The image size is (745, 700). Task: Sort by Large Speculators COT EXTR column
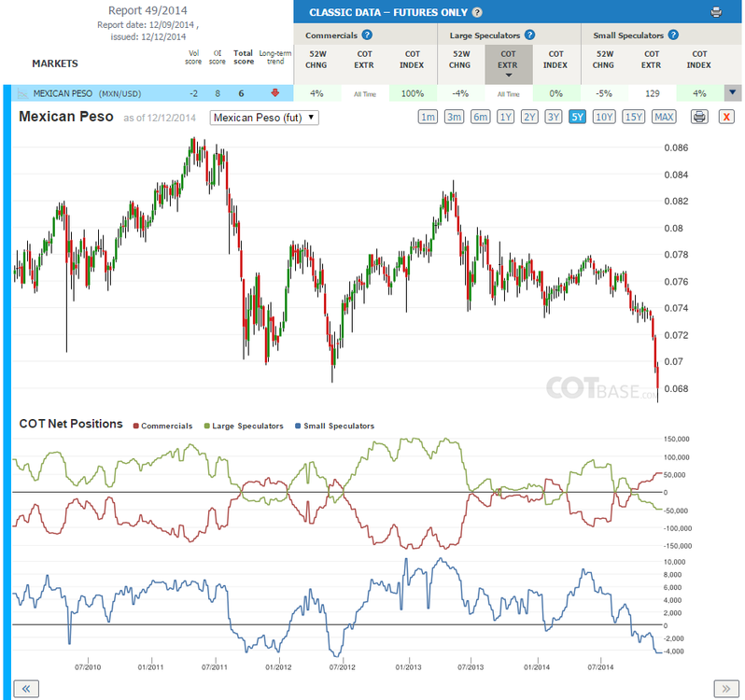click(509, 64)
